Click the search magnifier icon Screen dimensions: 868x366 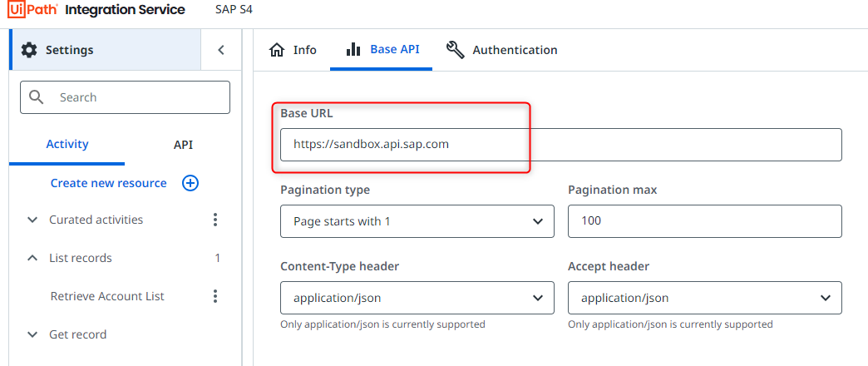pos(37,97)
